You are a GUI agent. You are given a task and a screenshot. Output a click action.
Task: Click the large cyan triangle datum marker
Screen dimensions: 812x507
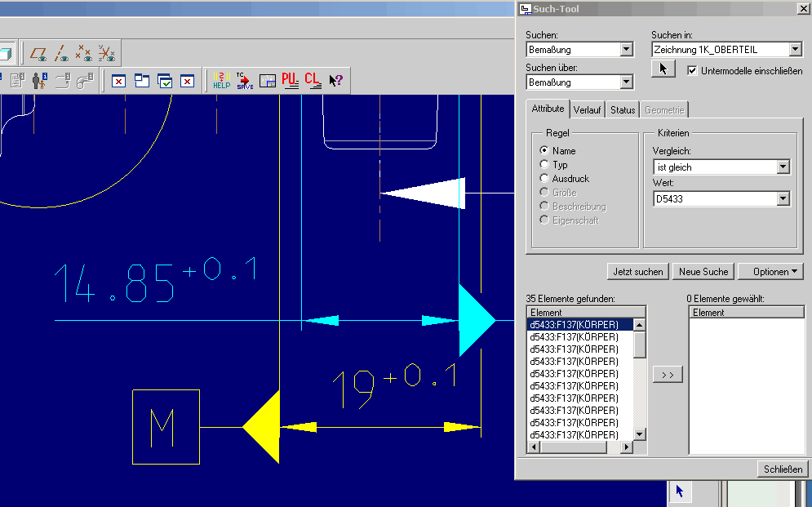pos(476,321)
